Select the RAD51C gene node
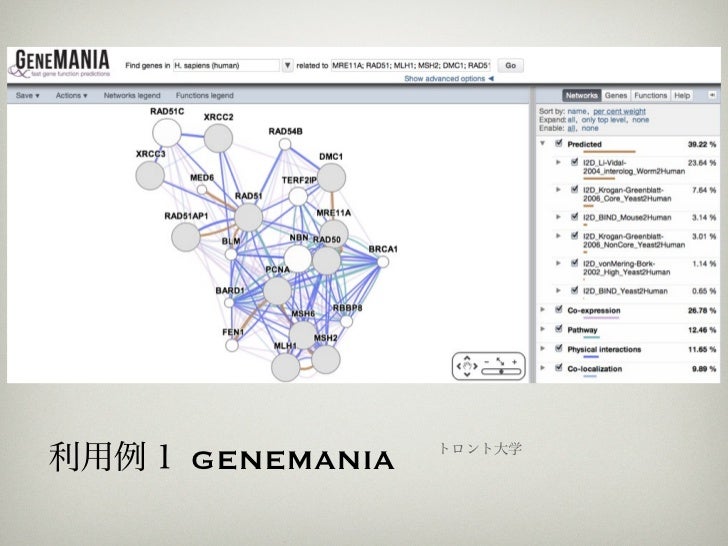The width and height of the screenshot is (728, 546). click(x=167, y=133)
